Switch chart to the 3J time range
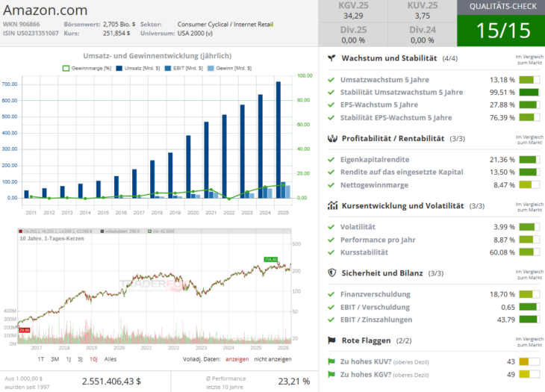The image size is (545, 392). point(80,358)
